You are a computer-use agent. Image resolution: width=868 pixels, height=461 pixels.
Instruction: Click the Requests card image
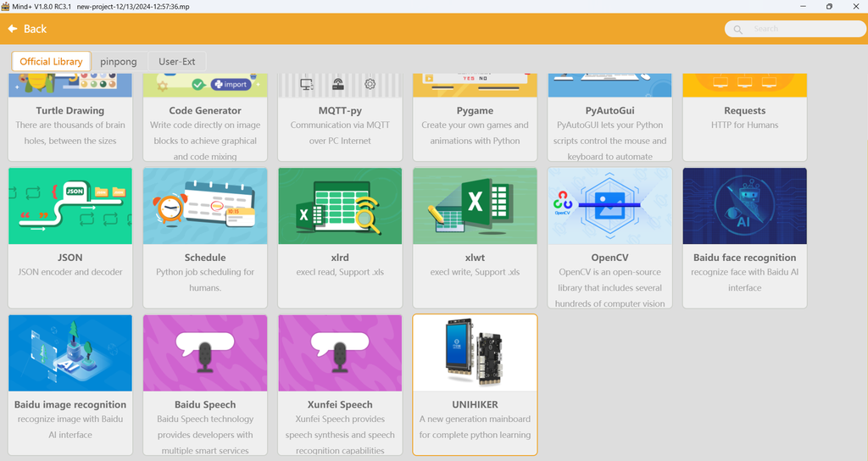tap(744, 86)
